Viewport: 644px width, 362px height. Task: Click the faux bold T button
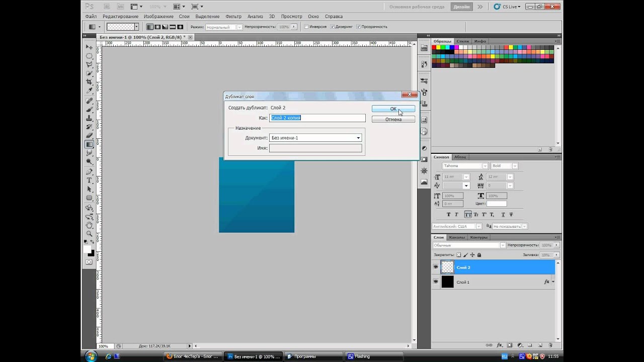(449, 214)
